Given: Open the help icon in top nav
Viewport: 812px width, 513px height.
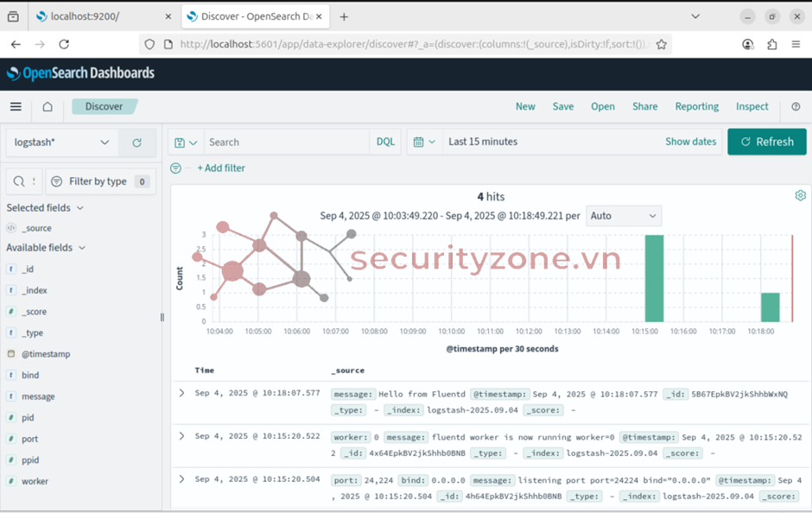Looking at the screenshot, I should pyautogui.click(x=796, y=106).
